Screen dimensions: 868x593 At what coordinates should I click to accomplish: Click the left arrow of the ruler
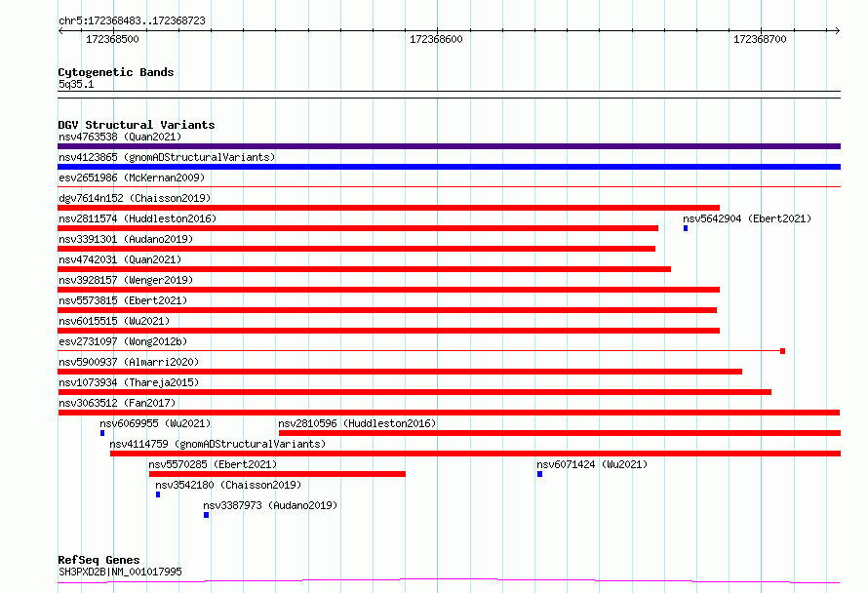60,31
